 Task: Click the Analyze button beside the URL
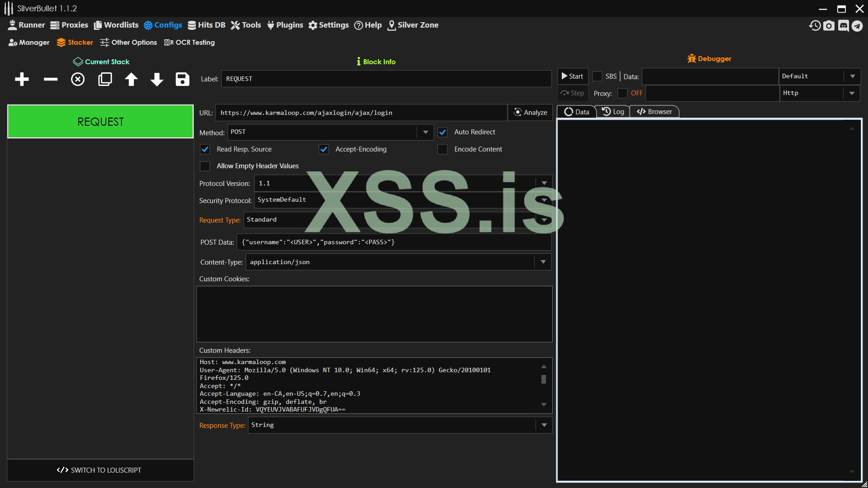531,113
